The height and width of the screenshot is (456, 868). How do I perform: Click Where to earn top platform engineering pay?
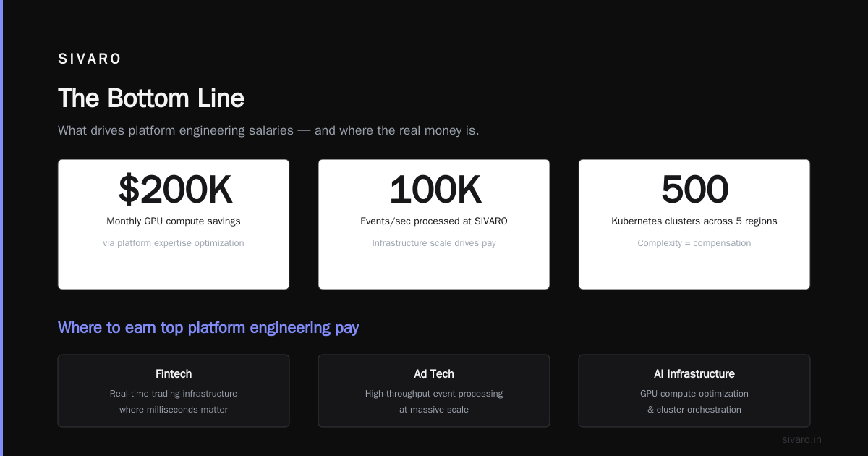pyautogui.click(x=208, y=328)
